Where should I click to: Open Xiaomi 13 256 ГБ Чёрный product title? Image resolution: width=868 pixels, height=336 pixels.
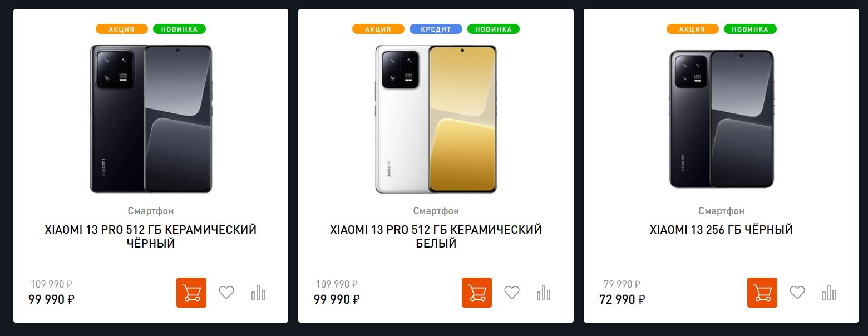coord(721,230)
